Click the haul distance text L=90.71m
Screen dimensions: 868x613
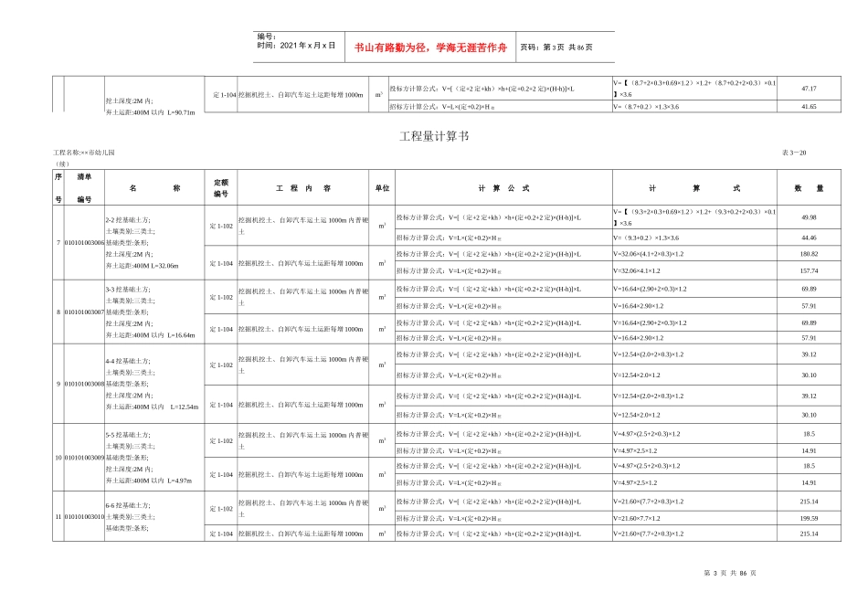pos(181,112)
